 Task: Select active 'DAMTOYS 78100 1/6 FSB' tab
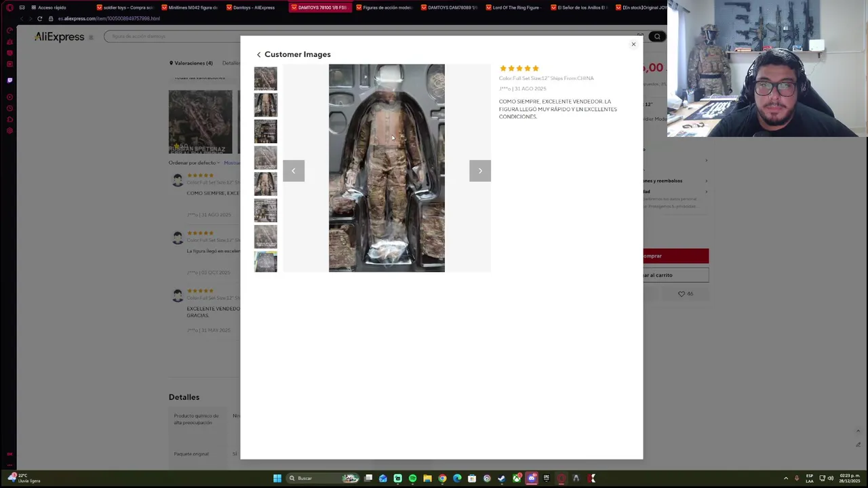pyautogui.click(x=319, y=7)
